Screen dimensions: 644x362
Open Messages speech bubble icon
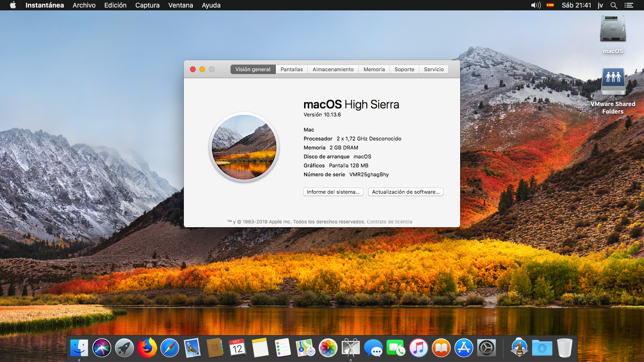373,348
